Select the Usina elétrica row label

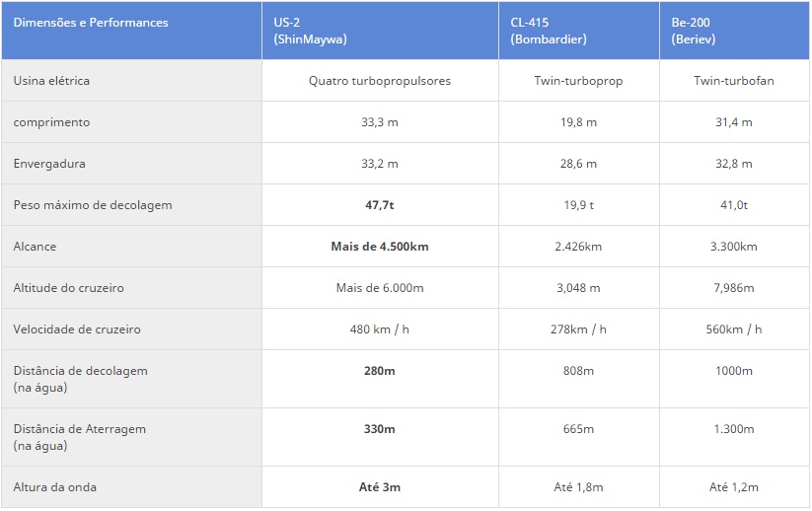point(51,81)
